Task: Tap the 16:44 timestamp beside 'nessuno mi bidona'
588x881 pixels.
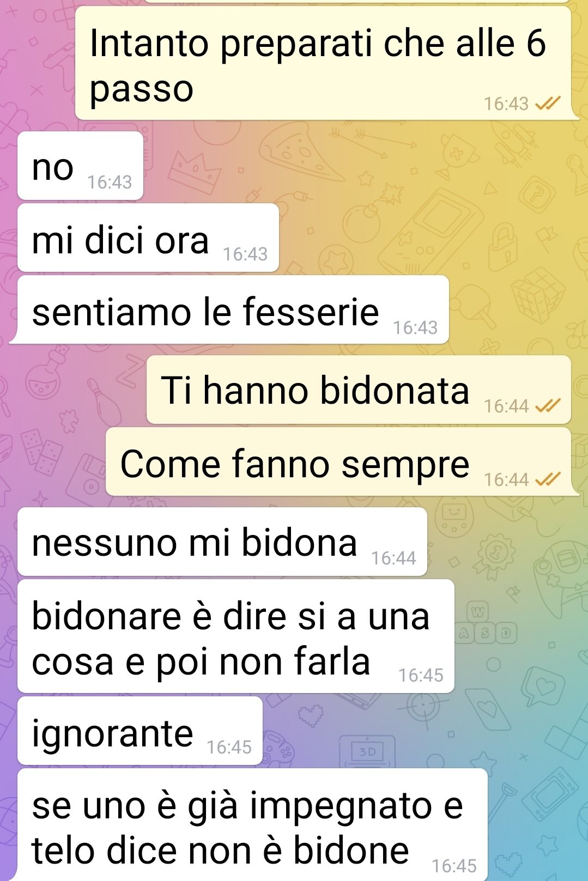Action: pyautogui.click(x=393, y=558)
